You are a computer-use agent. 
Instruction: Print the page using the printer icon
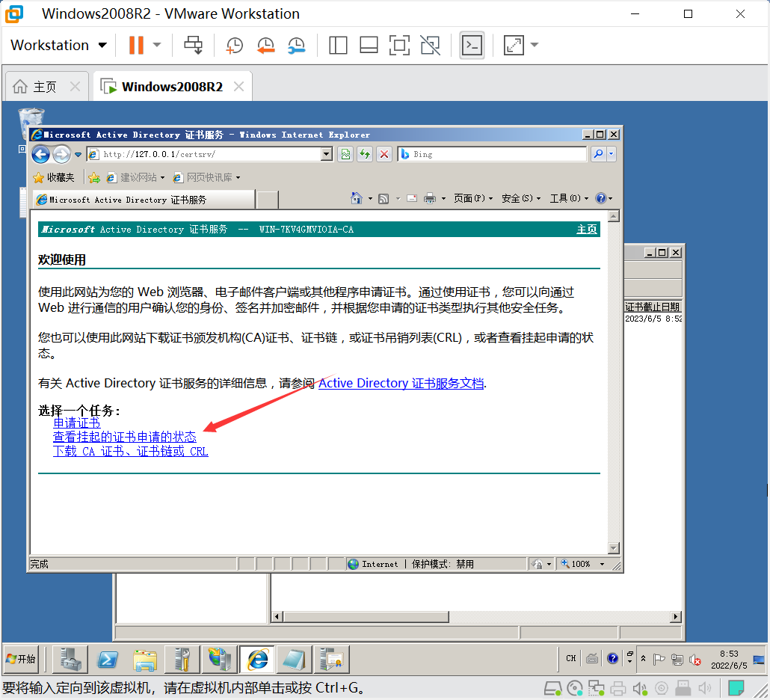click(430, 198)
